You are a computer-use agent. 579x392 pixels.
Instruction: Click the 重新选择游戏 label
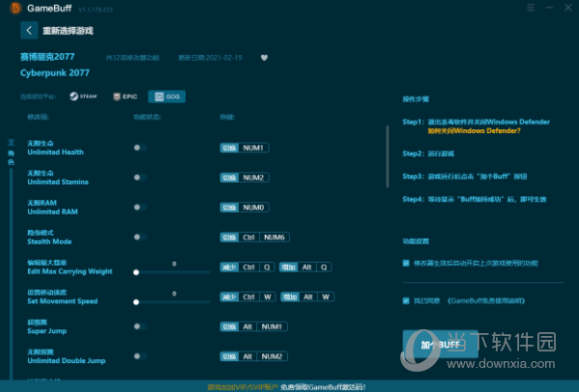[x=68, y=31]
